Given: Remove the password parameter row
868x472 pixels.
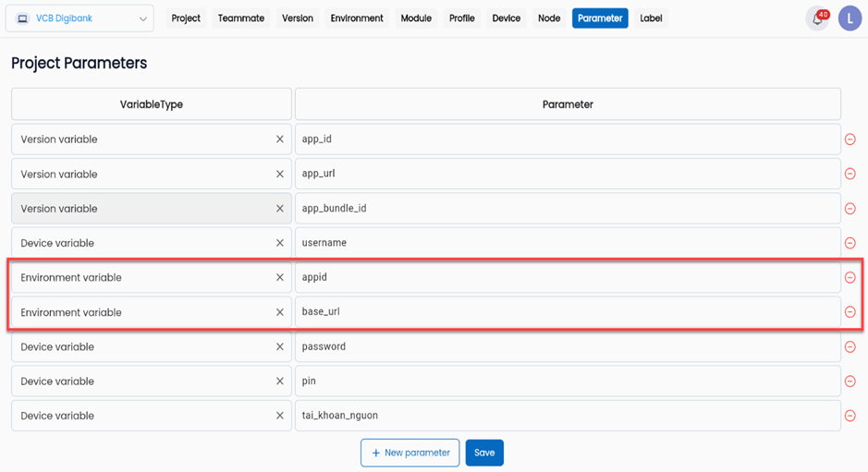Looking at the screenshot, I should coord(850,347).
